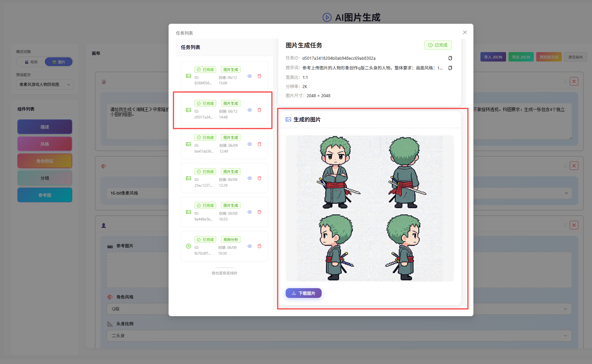Delete task bb47dd36 with trash icon
The width and height of the screenshot is (592, 364).
click(259, 144)
